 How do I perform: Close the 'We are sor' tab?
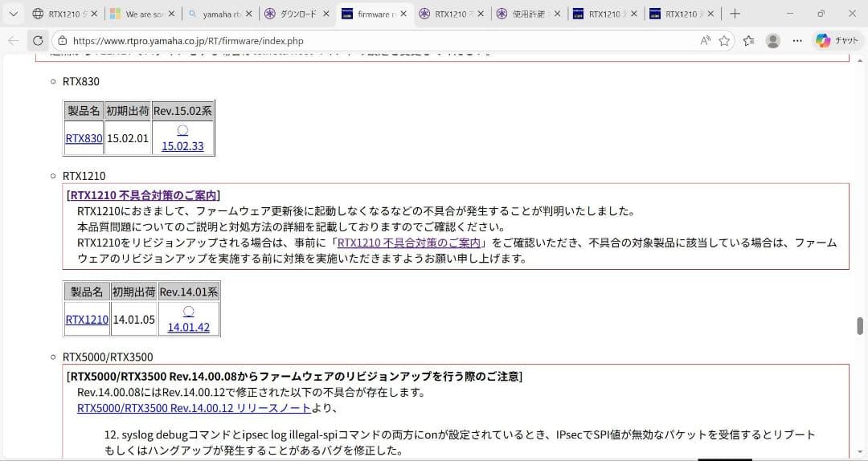click(x=171, y=14)
